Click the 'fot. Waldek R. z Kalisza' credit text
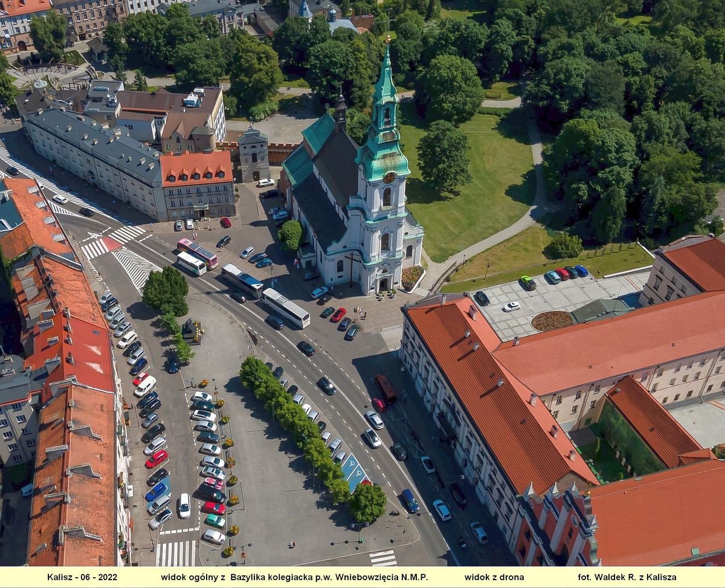The width and height of the screenshot is (725, 588). tap(627, 577)
